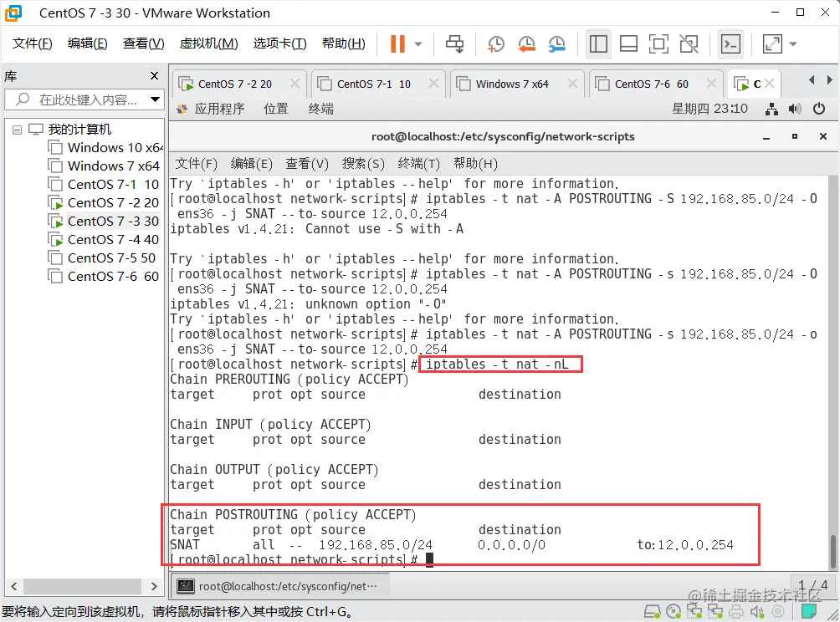This screenshot has height=622, width=840.
Task: Revert the virtual machine to its snapshot
Action: (x=526, y=43)
